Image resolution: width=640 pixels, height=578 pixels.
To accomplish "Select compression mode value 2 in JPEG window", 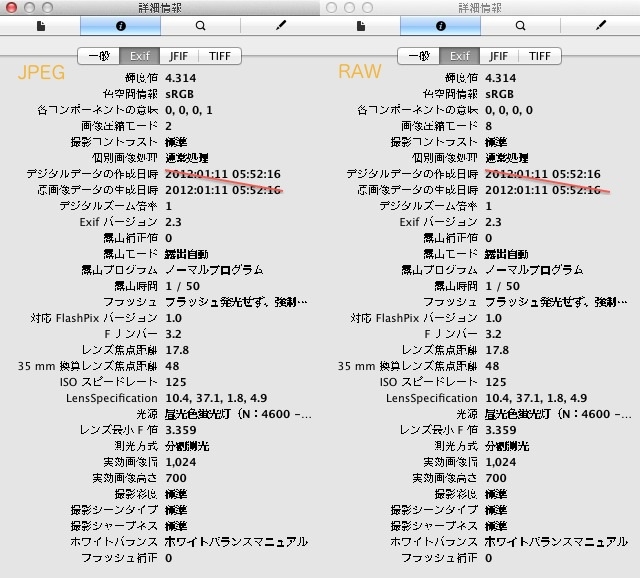I will coord(168,126).
